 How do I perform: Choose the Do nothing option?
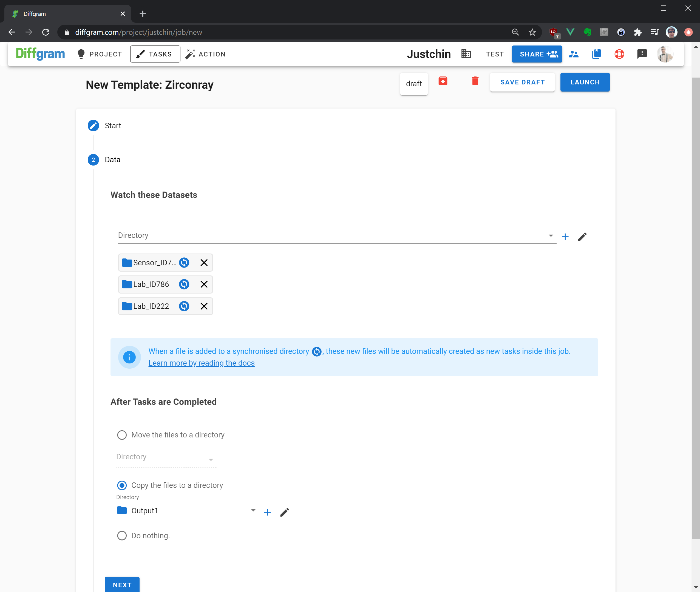pyautogui.click(x=122, y=536)
